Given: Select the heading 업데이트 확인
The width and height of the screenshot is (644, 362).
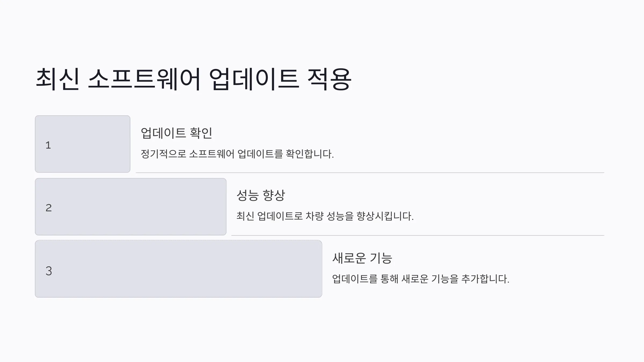Looking at the screenshot, I should point(177,133).
